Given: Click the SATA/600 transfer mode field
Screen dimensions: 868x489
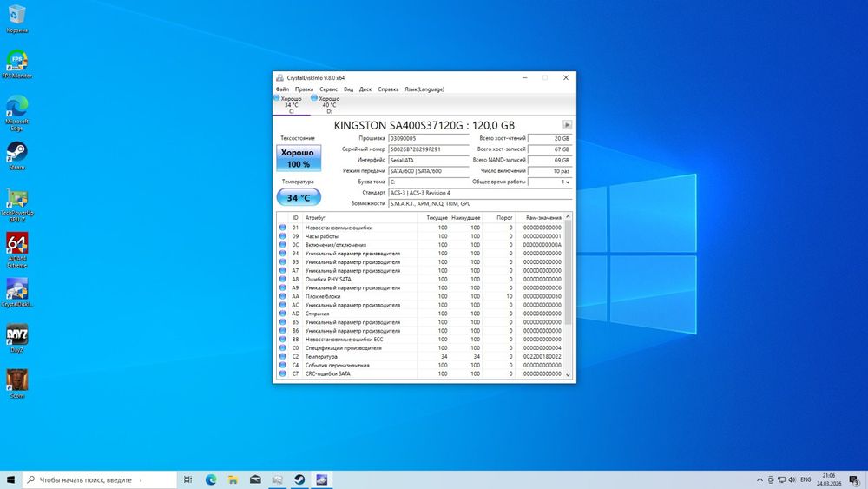Looking at the screenshot, I should [429, 171].
